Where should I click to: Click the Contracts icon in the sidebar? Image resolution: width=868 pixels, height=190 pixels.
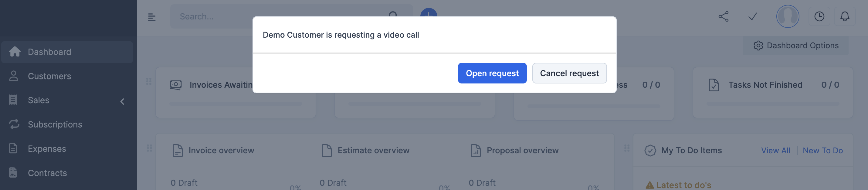click(13, 173)
